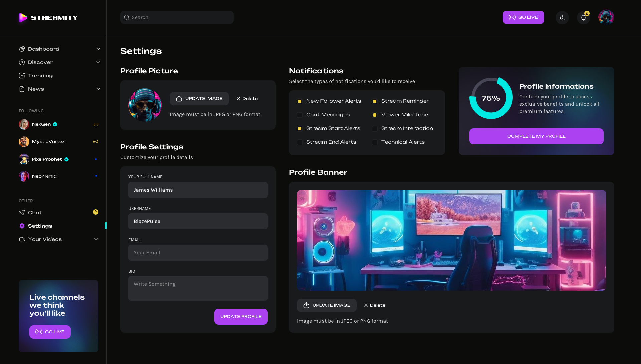Enable Technical Alerts notifications
Screen dimensions: 641x364
coord(375,142)
